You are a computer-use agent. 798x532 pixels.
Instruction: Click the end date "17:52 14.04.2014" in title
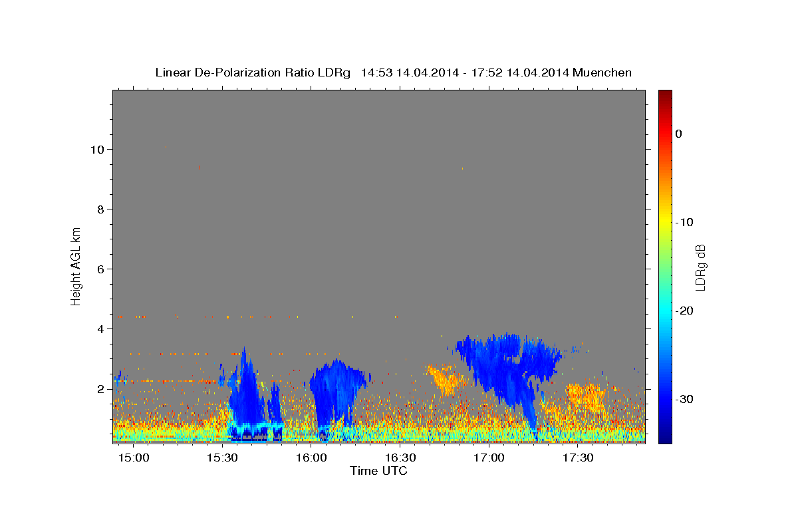pyautogui.click(x=519, y=72)
